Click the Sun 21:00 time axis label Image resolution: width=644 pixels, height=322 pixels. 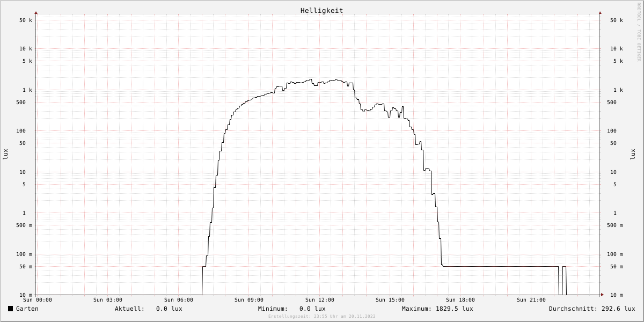(531, 300)
